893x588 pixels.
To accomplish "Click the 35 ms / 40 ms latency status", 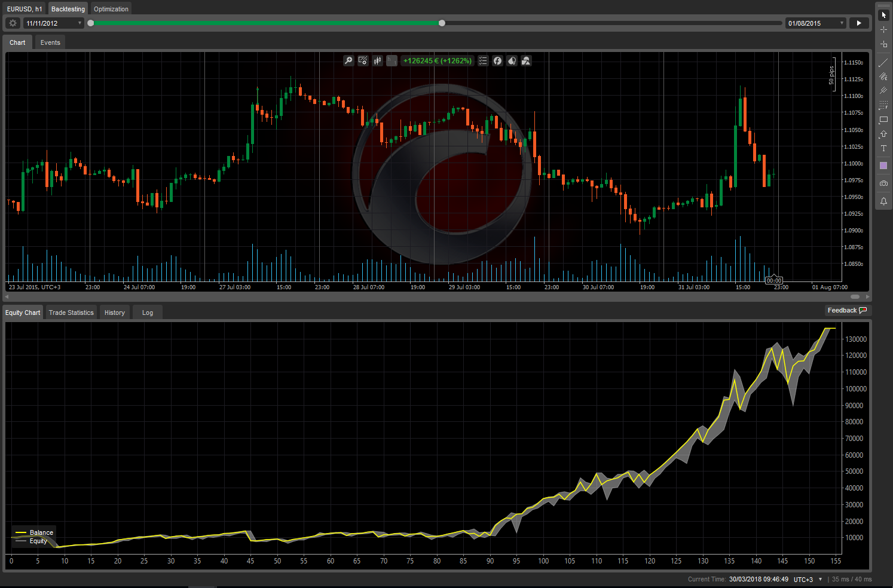I will (852, 579).
